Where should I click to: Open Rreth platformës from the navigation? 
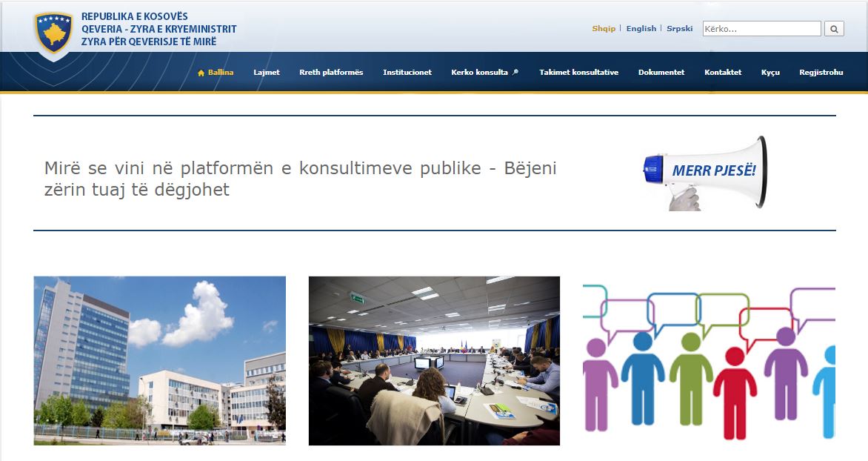330,72
